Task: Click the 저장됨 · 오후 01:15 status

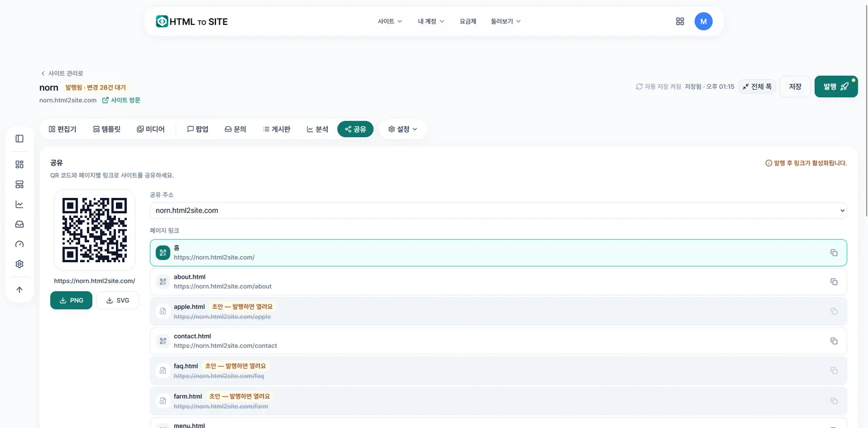Action: point(710,87)
